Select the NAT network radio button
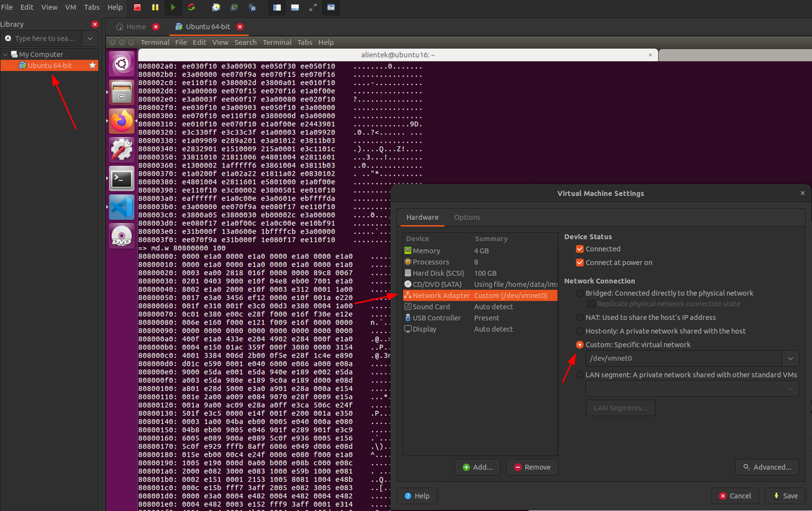812x511 pixels. click(579, 317)
